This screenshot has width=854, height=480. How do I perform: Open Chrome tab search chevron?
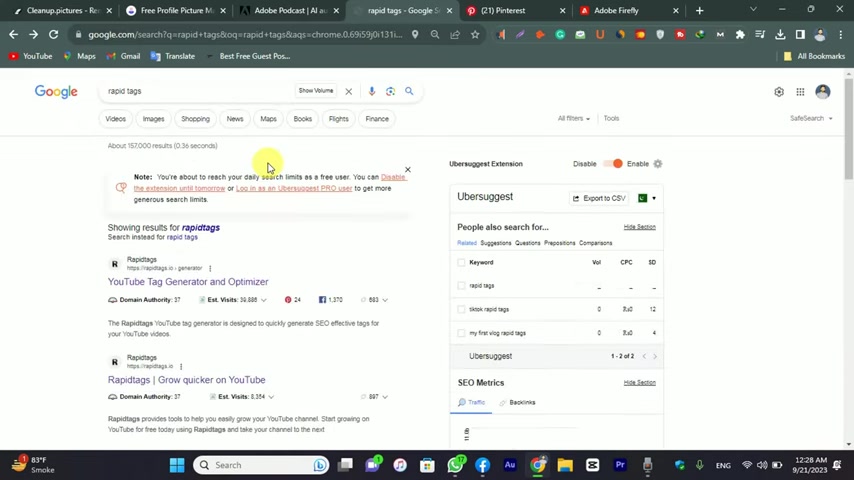(753, 9)
